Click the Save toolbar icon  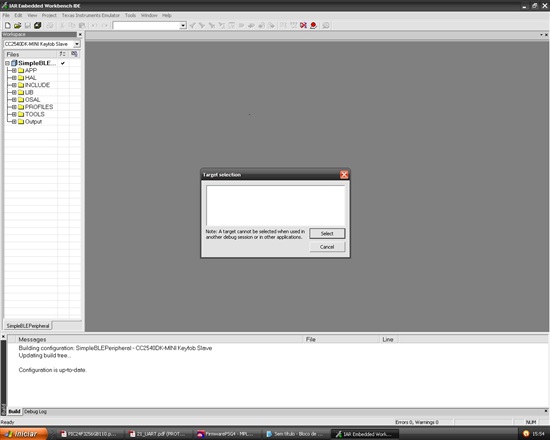point(27,25)
